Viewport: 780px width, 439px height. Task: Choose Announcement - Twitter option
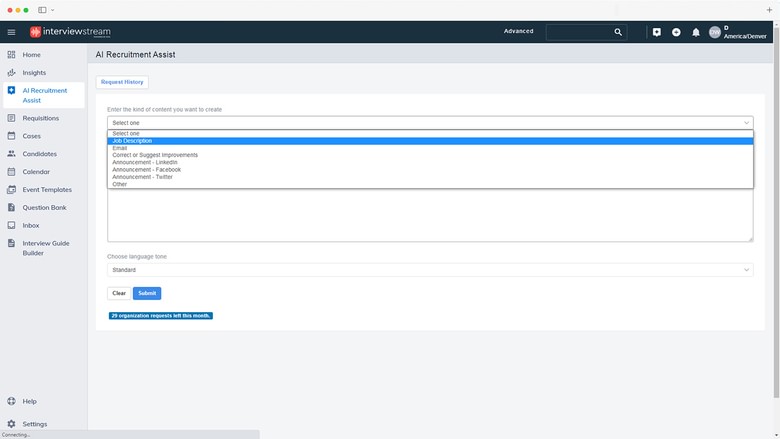pyautogui.click(x=430, y=177)
